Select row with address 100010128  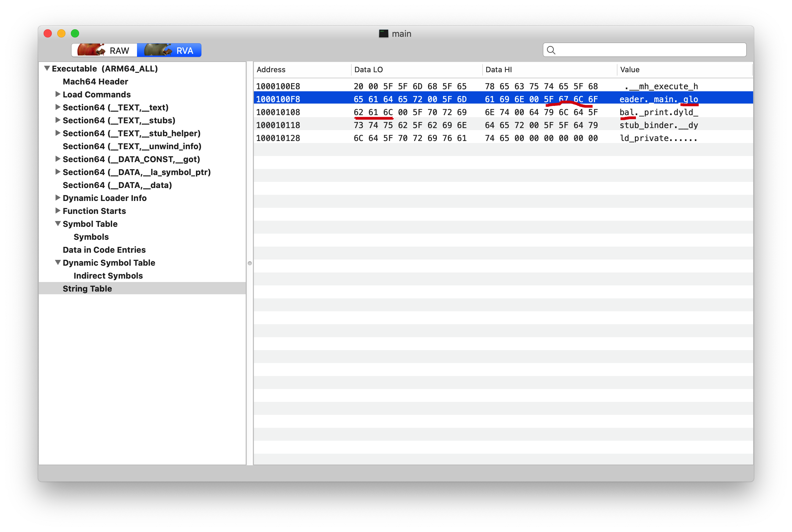(x=503, y=138)
